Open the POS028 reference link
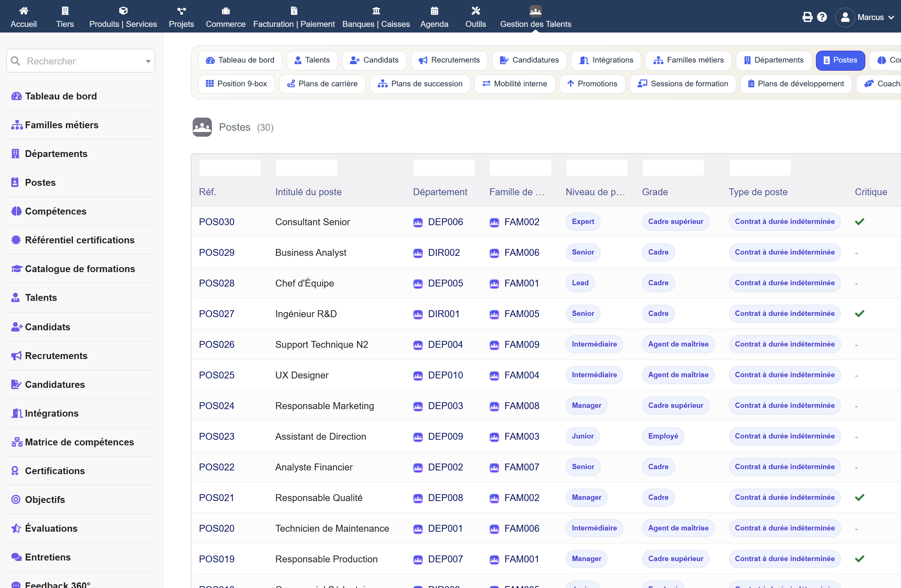 point(216,283)
